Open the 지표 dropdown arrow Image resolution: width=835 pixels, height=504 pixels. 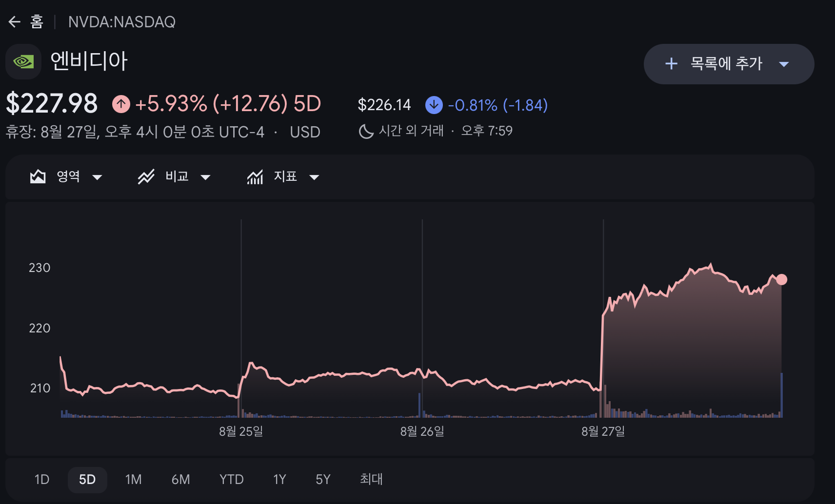click(314, 177)
